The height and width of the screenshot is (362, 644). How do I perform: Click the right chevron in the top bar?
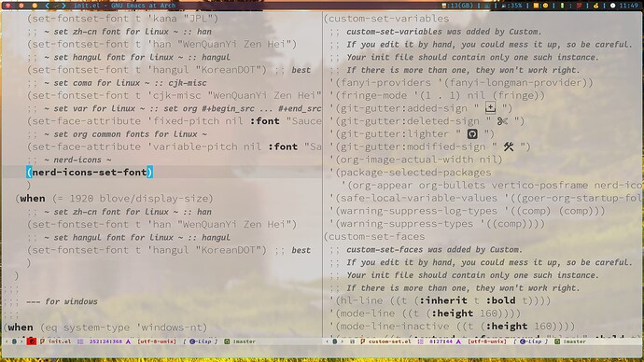[x=63, y=6]
